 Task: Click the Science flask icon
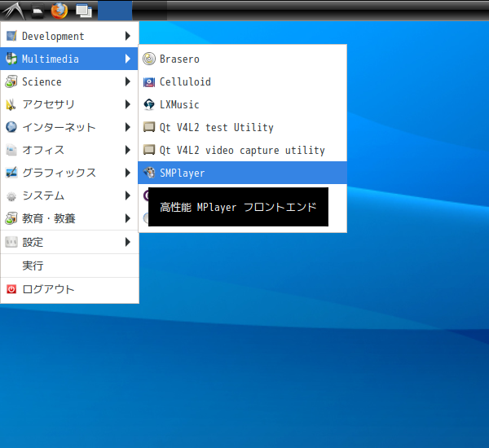pyautogui.click(x=11, y=81)
